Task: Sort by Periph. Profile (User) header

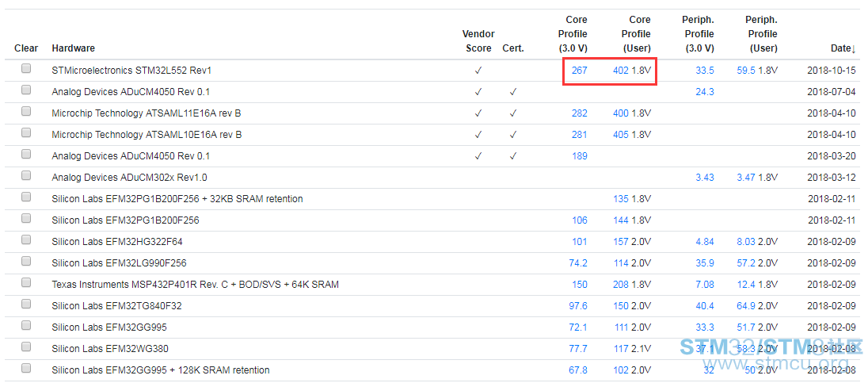Action: (x=761, y=34)
